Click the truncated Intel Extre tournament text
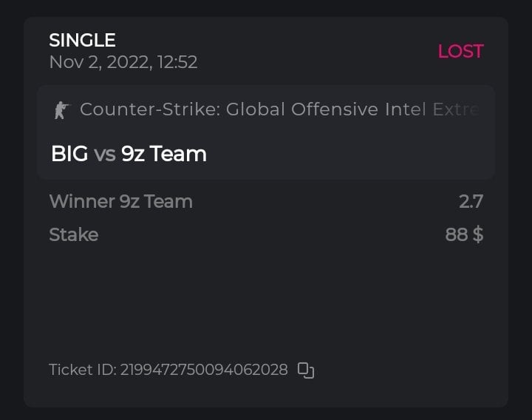 click(432, 109)
